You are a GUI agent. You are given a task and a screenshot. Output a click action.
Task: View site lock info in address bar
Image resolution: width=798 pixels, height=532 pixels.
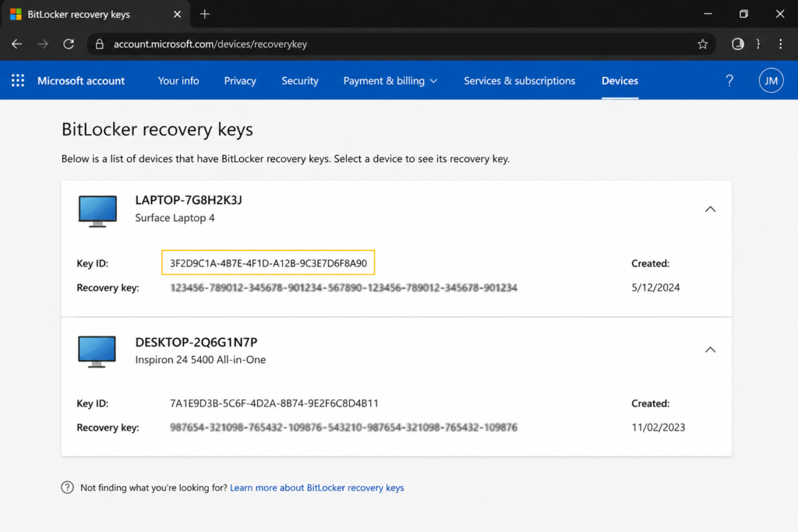pos(100,44)
